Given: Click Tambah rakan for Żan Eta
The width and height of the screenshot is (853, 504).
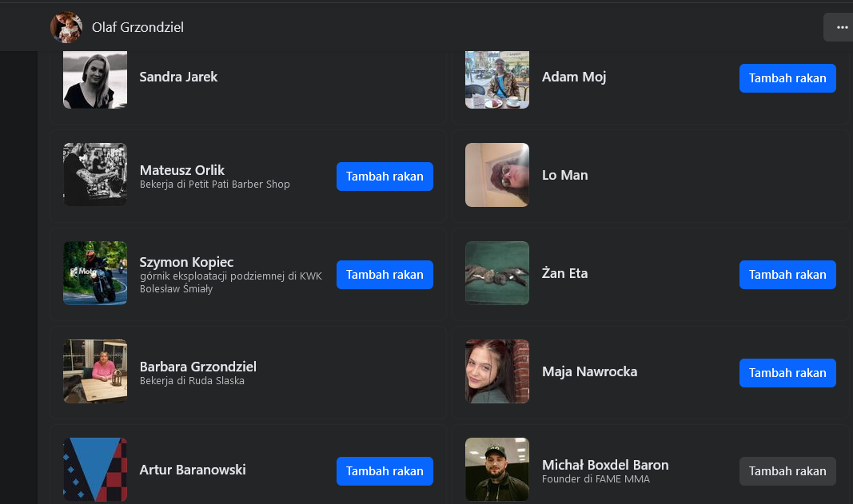Looking at the screenshot, I should coord(787,275).
